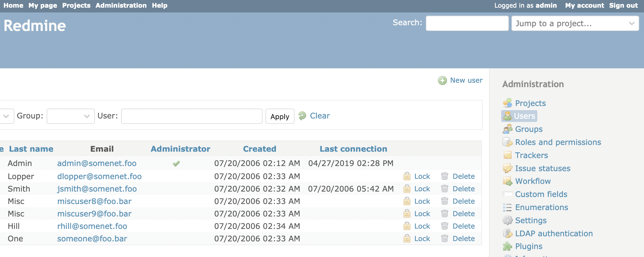The image size is (644, 257).
Task: Click the Groups sidebar icon
Action: (x=507, y=129)
